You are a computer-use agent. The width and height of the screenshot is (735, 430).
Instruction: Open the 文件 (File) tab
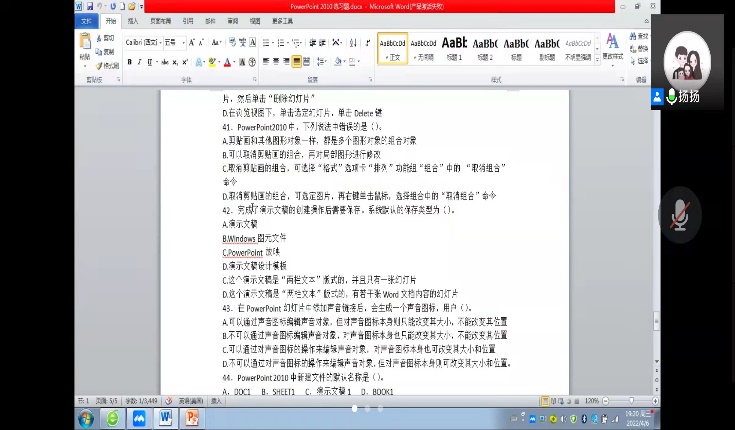(86, 20)
